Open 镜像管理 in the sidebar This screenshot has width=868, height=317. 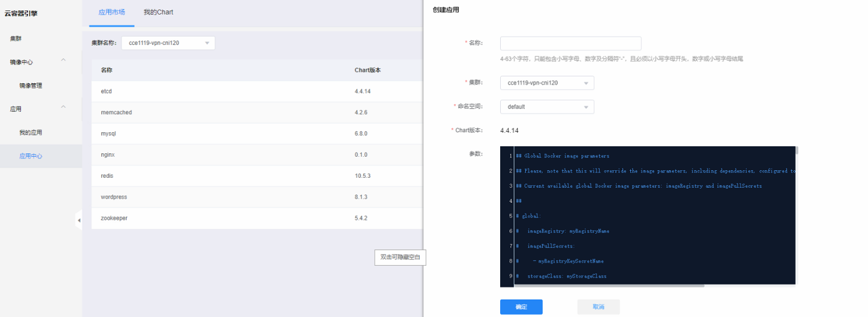point(41,86)
